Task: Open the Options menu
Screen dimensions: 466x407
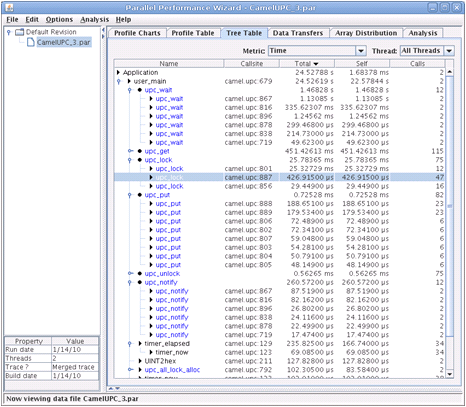Action: tap(59, 20)
